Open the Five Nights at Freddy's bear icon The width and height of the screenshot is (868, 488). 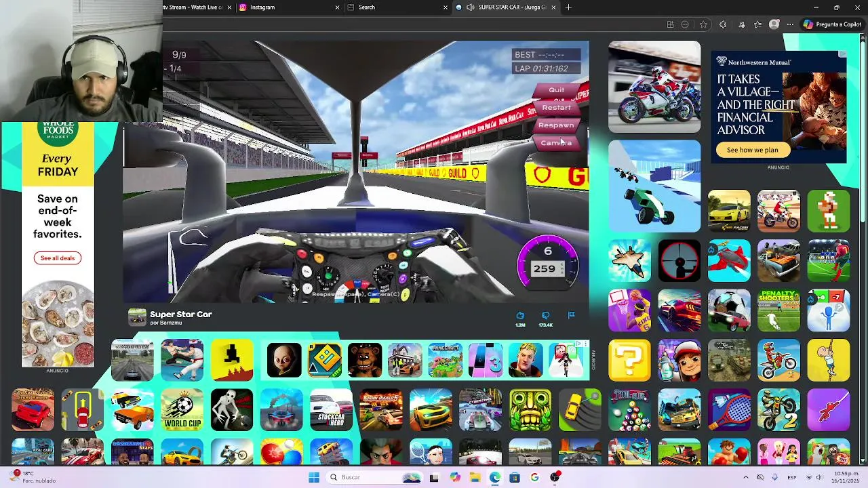click(365, 360)
